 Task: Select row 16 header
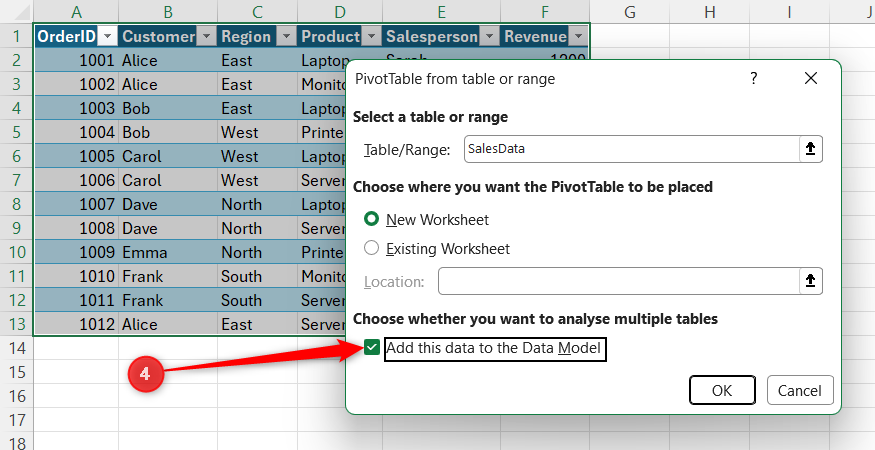[17, 396]
